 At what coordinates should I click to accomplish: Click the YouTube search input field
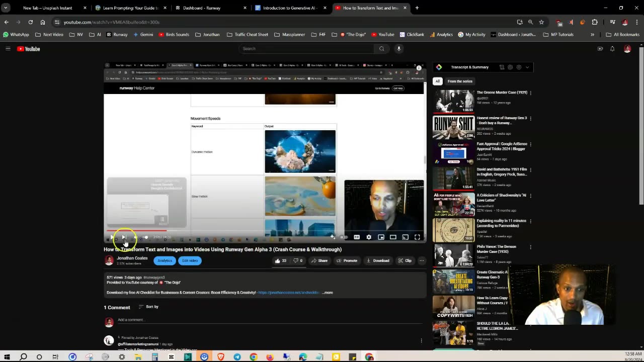(306, 49)
